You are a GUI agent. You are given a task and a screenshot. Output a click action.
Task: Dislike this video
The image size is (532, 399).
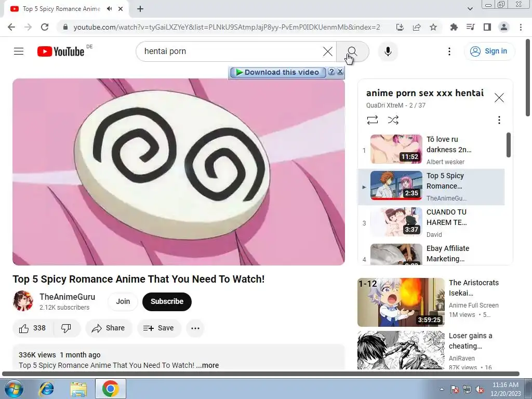coord(66,328)
